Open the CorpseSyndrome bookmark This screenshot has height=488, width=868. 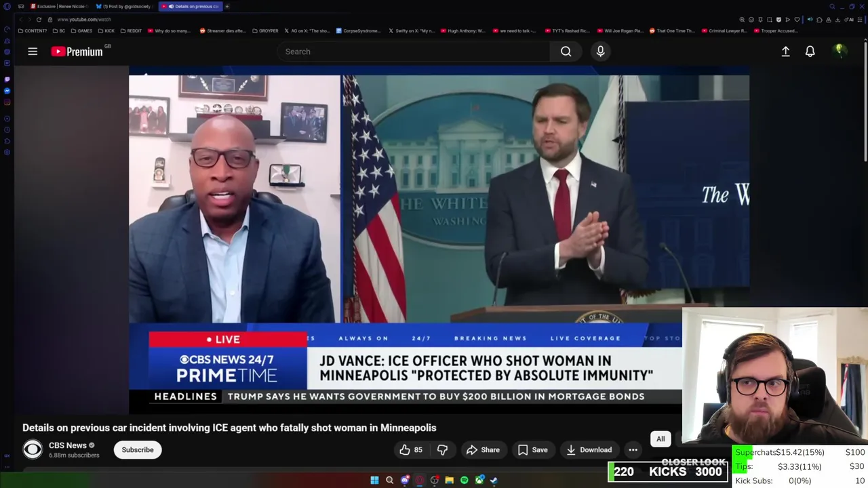click(359, 30)
